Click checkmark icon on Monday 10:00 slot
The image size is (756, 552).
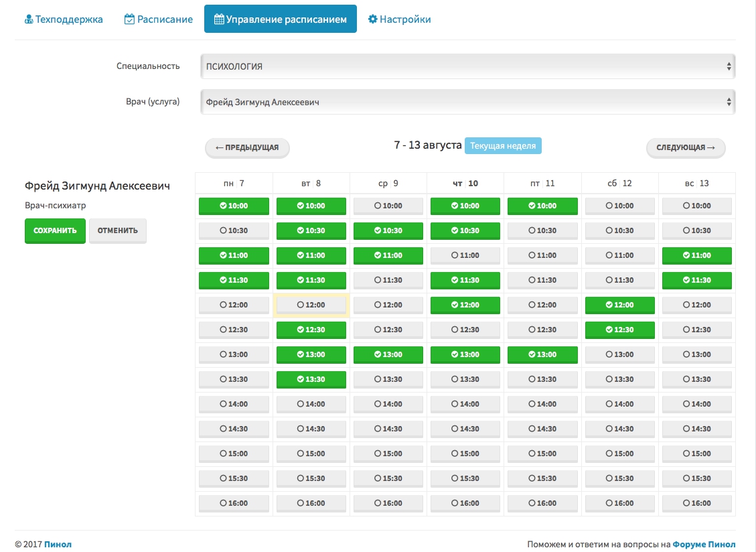click(x=223, y=206)
